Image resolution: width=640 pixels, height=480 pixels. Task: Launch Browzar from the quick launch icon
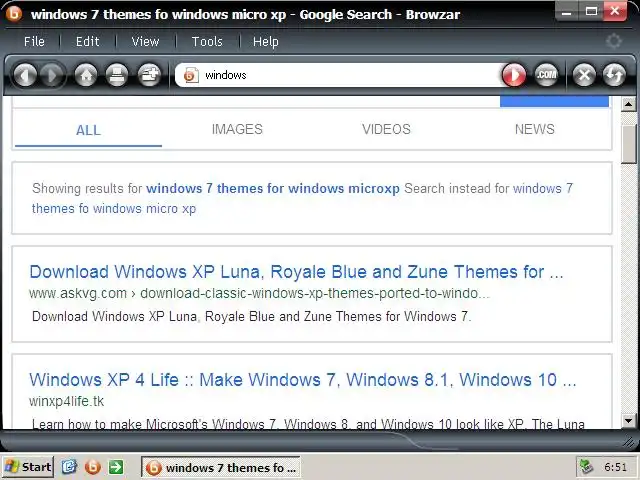[x=93, y=467]
